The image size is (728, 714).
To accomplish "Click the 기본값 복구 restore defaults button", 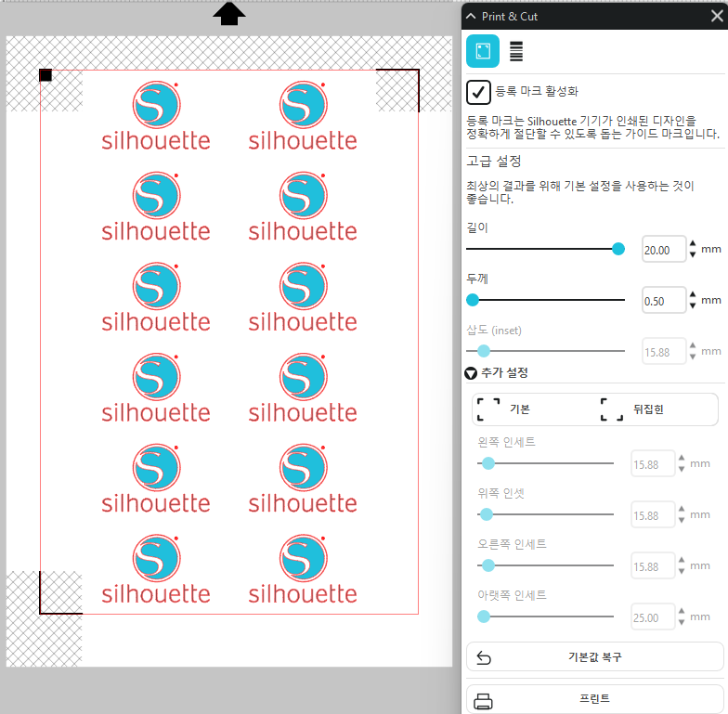I will (594, 657).
